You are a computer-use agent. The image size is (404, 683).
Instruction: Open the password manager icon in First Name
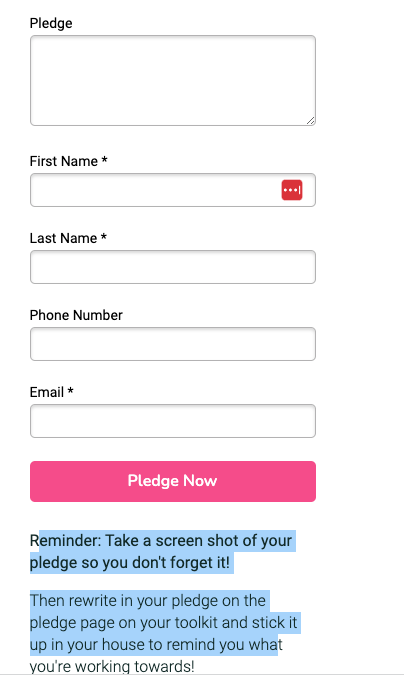click(292, 190)
